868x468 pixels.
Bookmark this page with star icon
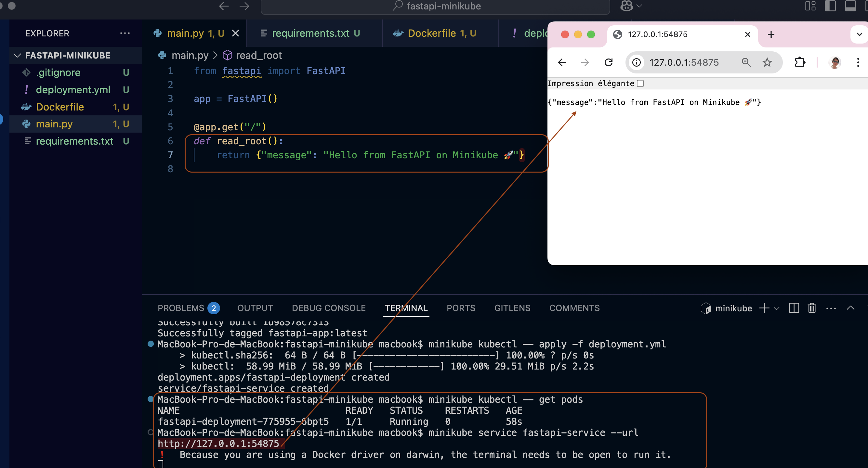tap(767, 62)
